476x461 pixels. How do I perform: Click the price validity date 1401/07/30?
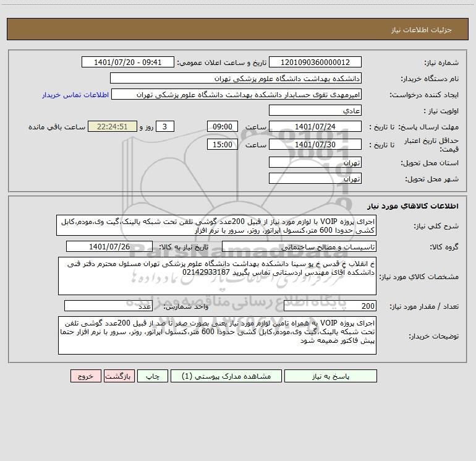(x=315, y=144)
